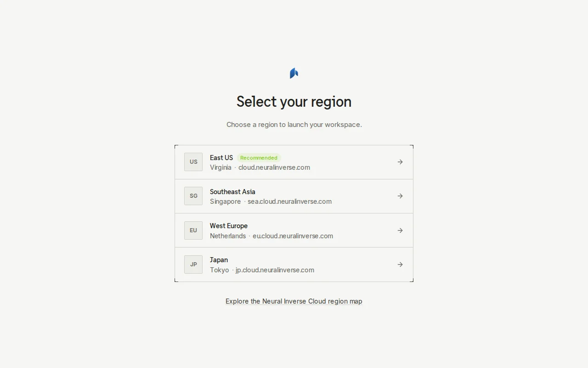The width and height of the screenshot is (588, 368).
Task: Click the SG region badge icon
Action: [193, 196]
